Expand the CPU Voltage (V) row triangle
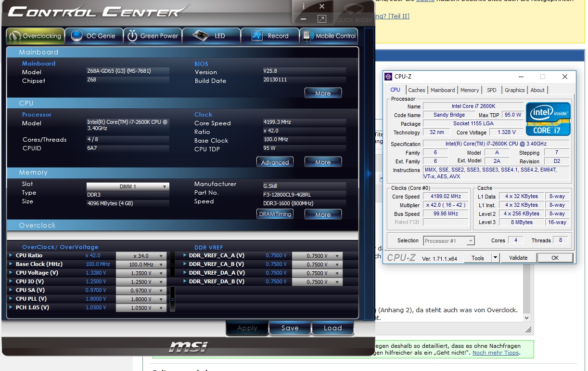Image resolution: width=588 pixels, height=371 pixels. click(x=11, y=273)
